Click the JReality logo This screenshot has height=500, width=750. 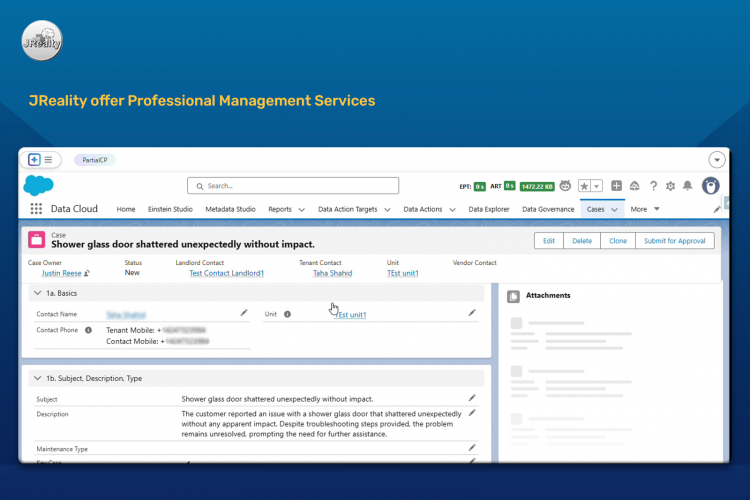click(42, 41)
